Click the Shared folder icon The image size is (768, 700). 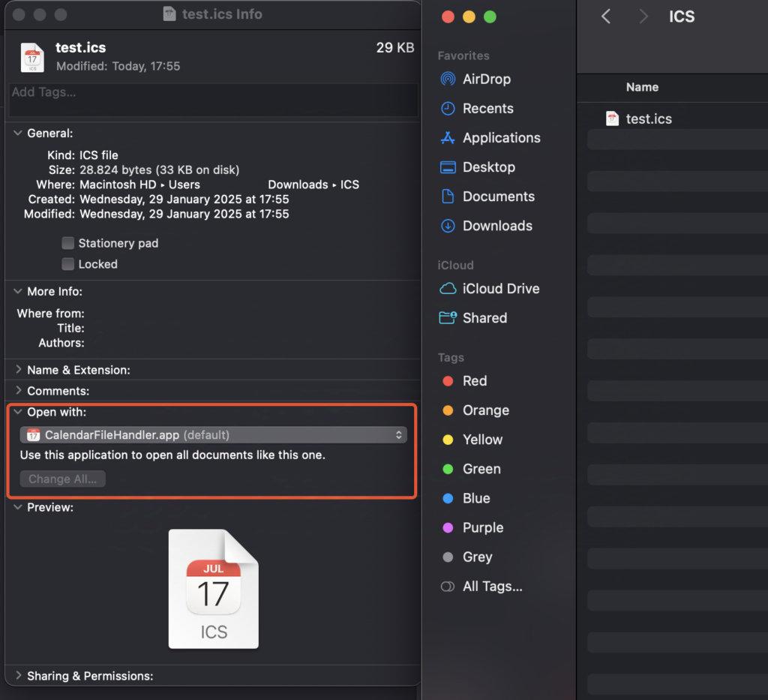click(448, 318)
